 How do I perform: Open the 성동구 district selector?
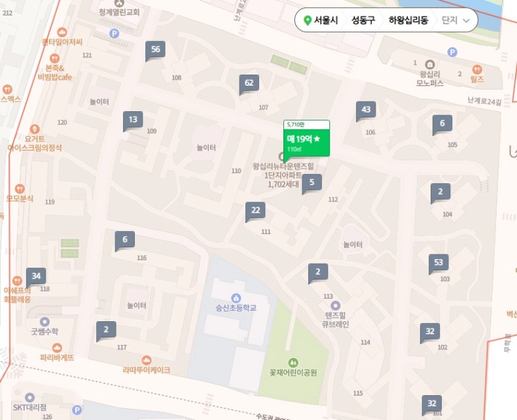point(363,20)
